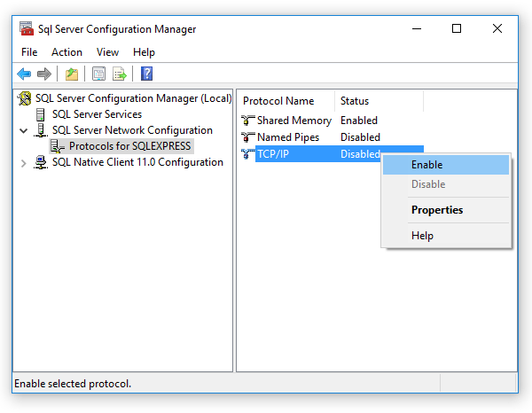
Task: Open Properties from the context menu
Action: point(446,210)
